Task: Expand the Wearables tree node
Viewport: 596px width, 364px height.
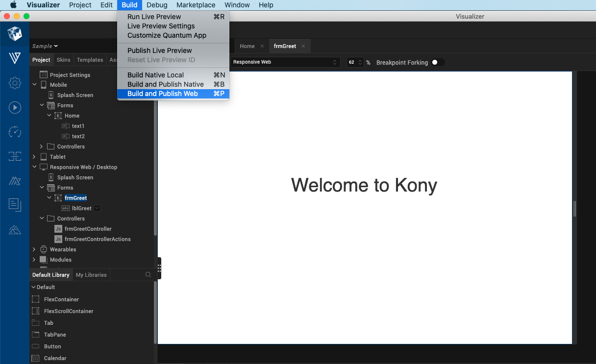Action: [34, 249]
